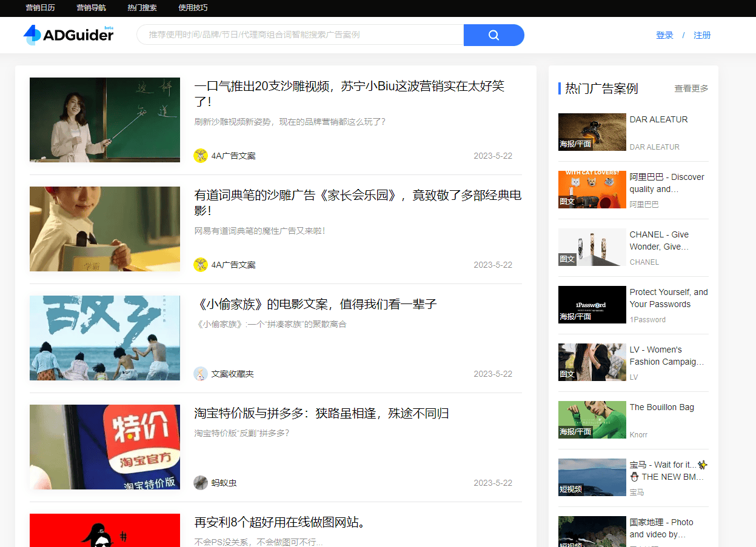The image size is (756, 547).
Task: Click 4A广告文案 avatar on 有道词典笔 article
Action: 201,265
